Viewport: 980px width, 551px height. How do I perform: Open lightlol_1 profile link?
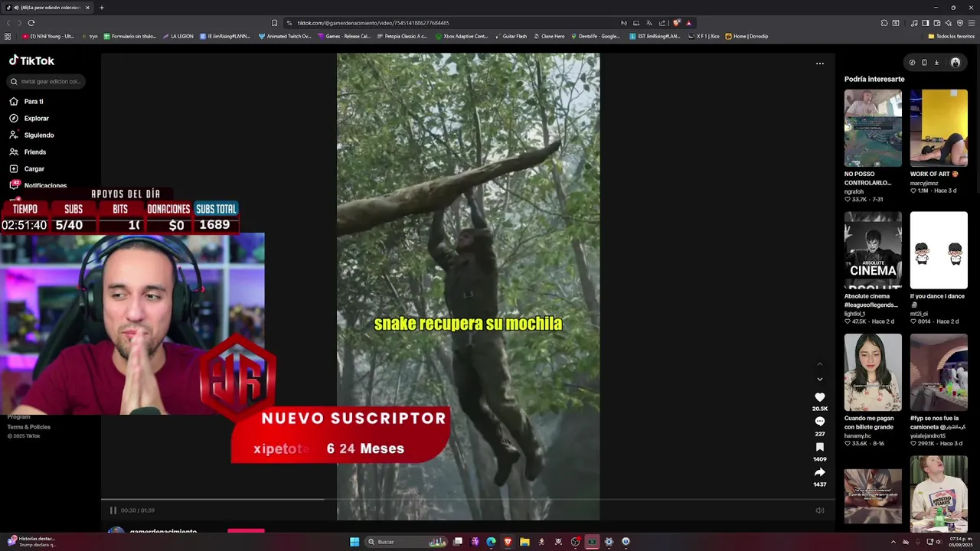point(854,314)
